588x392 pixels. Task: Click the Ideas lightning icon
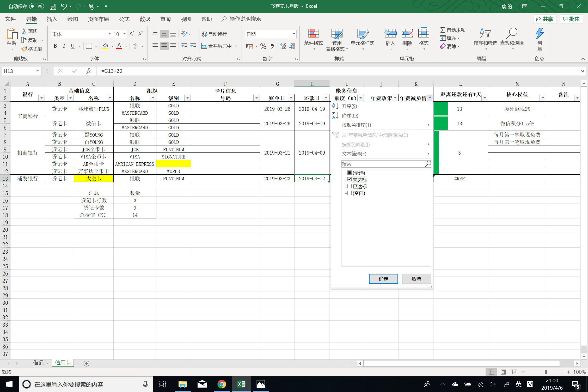coord(540,33)
